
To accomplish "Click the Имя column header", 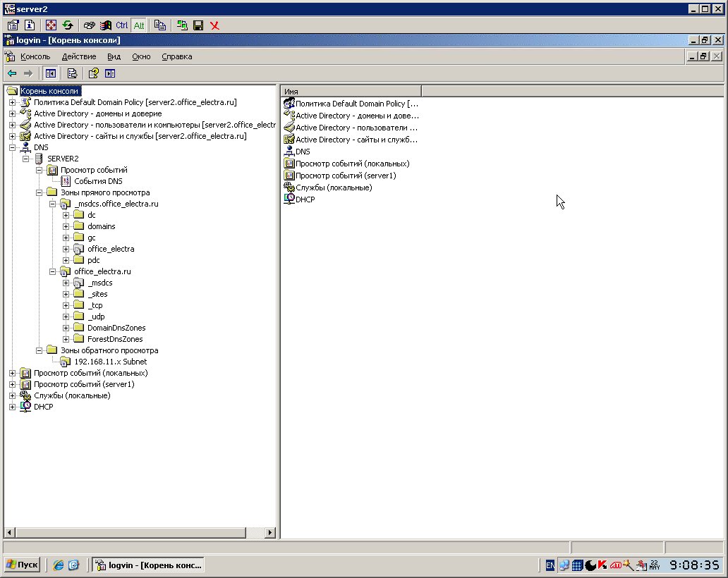I will [x=351, y=92].
